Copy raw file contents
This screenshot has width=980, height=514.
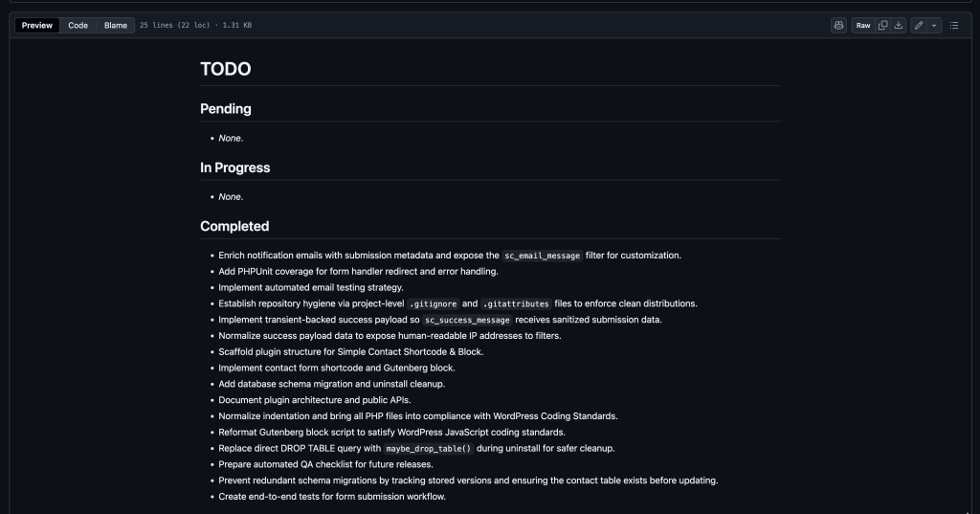click(882, 26)
